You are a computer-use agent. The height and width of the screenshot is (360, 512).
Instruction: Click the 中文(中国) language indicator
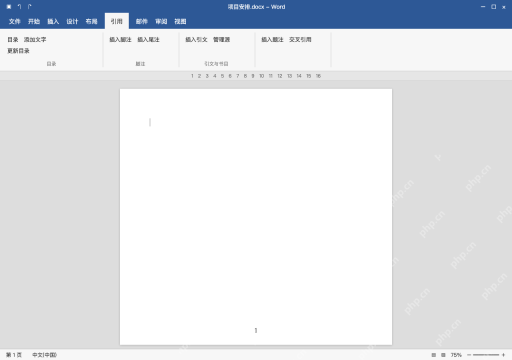click(x=44, y=355)
